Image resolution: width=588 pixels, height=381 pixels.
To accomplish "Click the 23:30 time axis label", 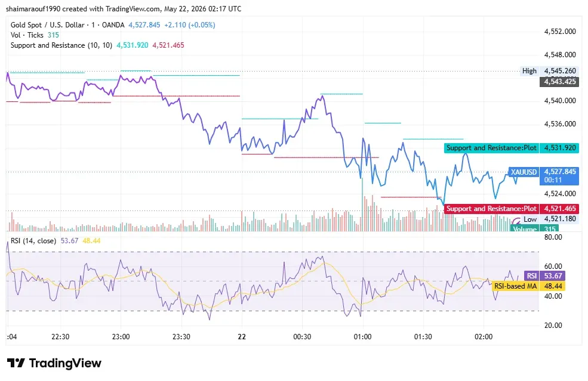I will point(181,337).
